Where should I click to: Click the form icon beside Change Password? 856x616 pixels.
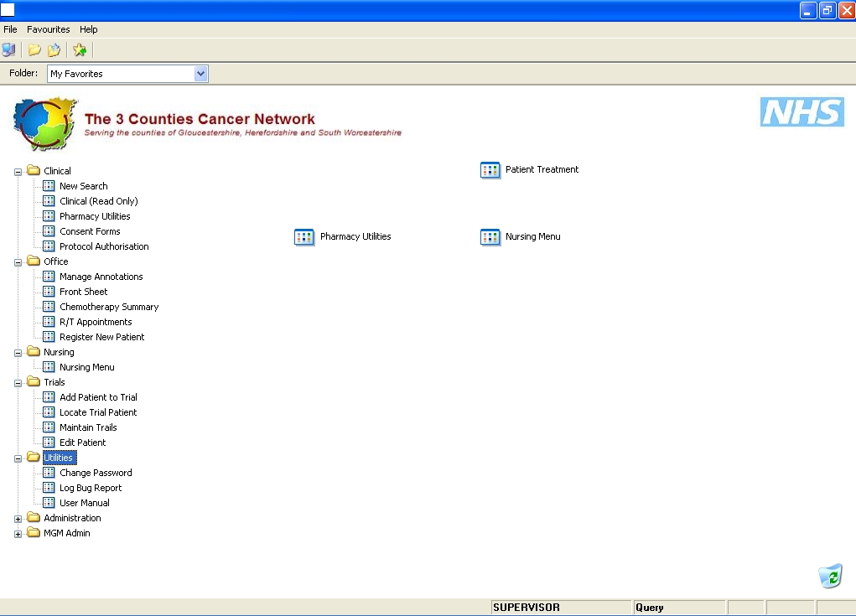click(49, 472)
